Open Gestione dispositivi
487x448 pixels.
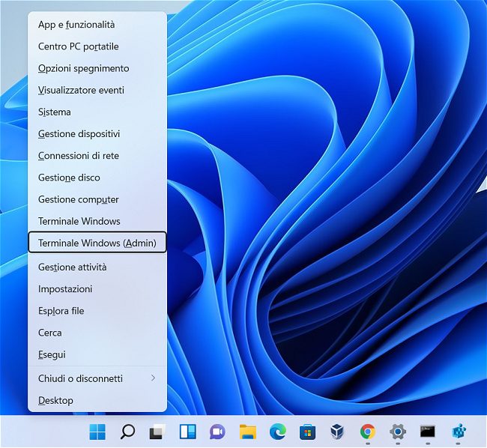pyautogui.click(x=97, y=134)
